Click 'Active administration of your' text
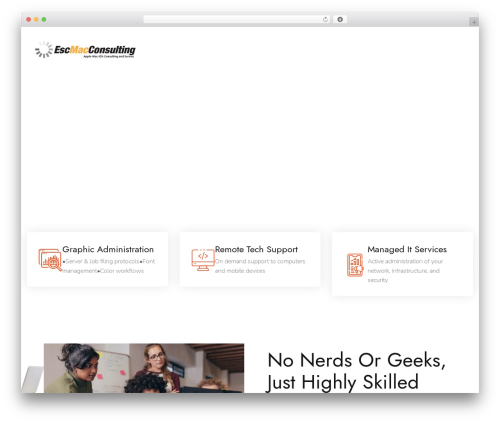 (x=405, y=261)
